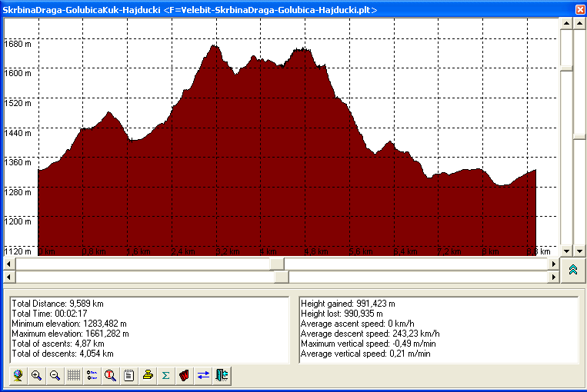The width and height of the screenshot is (587, 392).
Task: Click the right arrow of the lower horizontal scrollbar
Action: click(x=554, y=276)
